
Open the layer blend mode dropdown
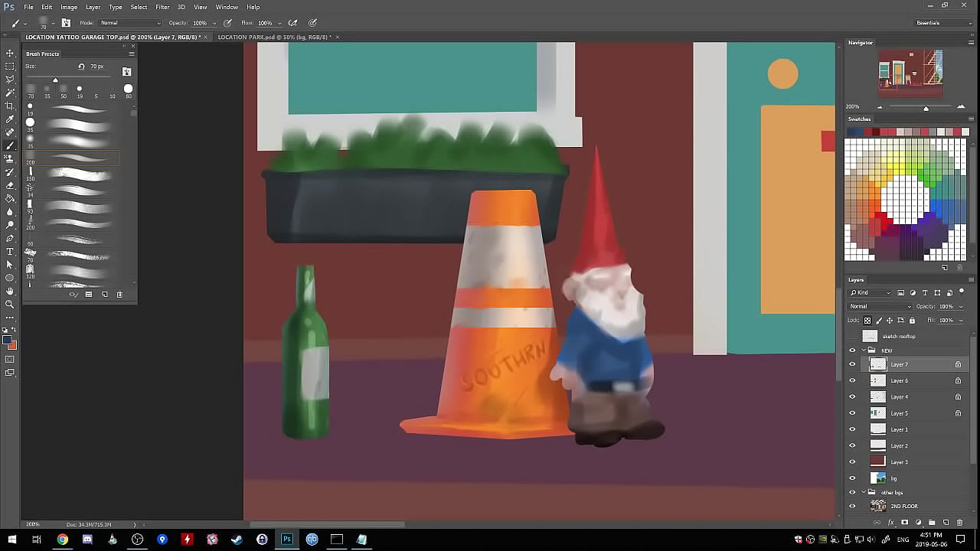[880, 307]
